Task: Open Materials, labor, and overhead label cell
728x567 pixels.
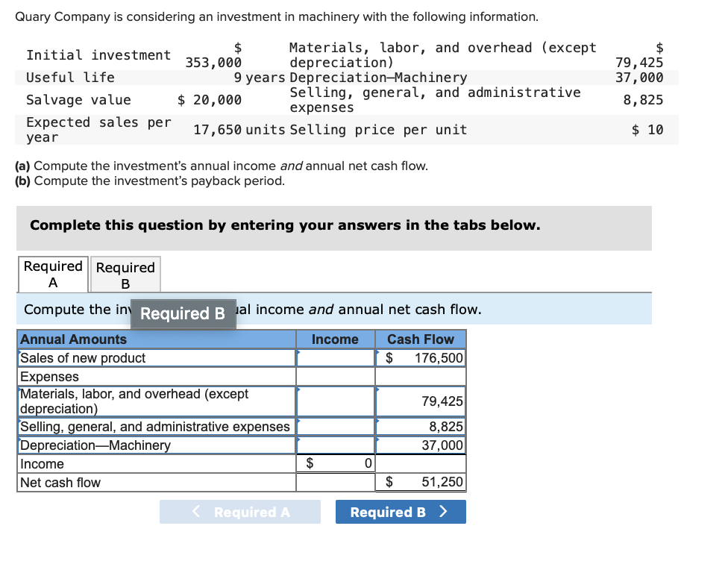Action: (x=157, y=401)
